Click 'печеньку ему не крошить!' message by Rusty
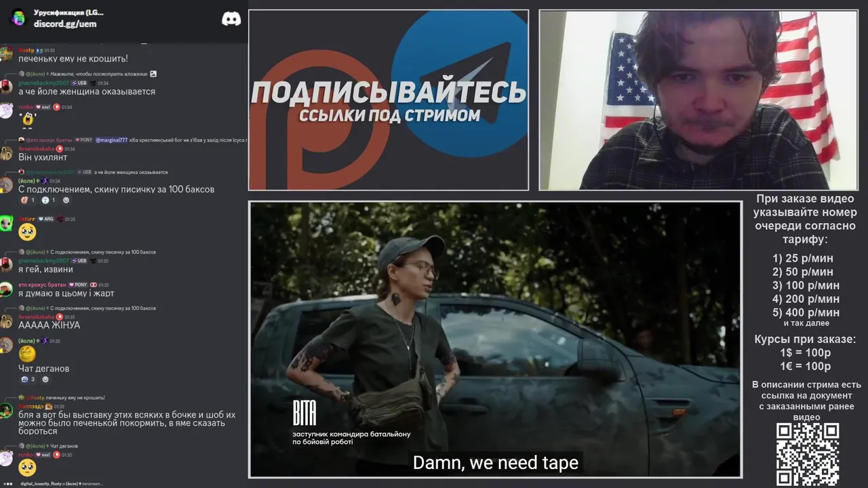The image size is (868, 488). click(73, 59)
